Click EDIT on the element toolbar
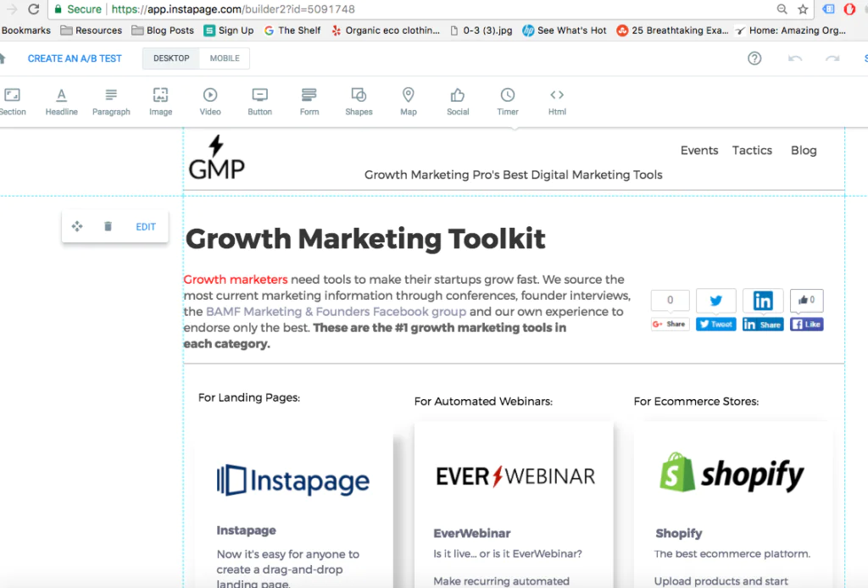 click(x=146, y=227)
